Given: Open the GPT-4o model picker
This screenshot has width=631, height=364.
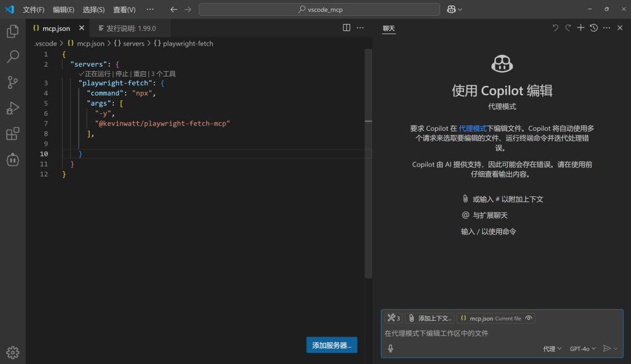Looking at the screenshot, I should (583, 349).
